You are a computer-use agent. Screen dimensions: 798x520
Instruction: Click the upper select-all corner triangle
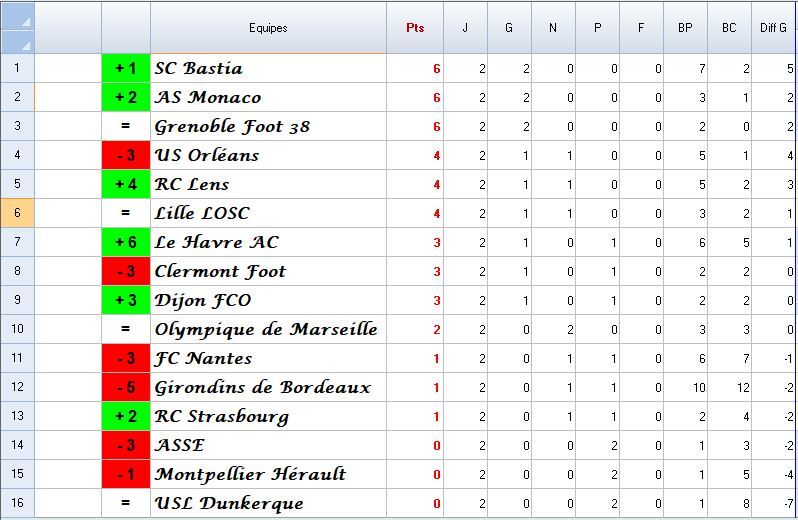[x=25, y=20]
